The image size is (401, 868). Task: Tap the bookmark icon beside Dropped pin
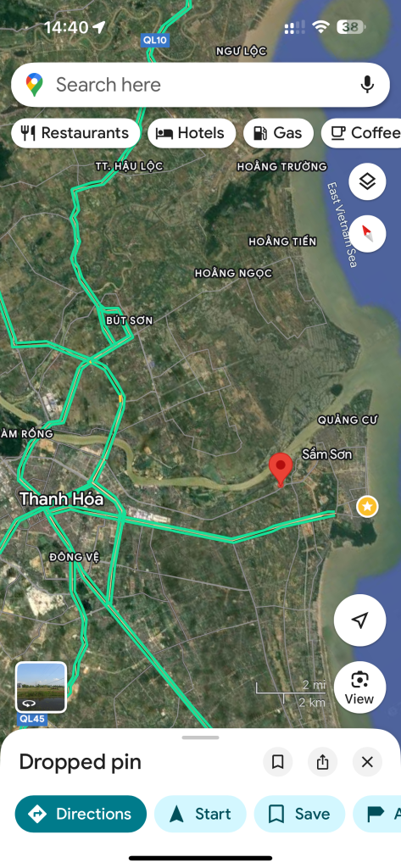(x=278, y=762)
